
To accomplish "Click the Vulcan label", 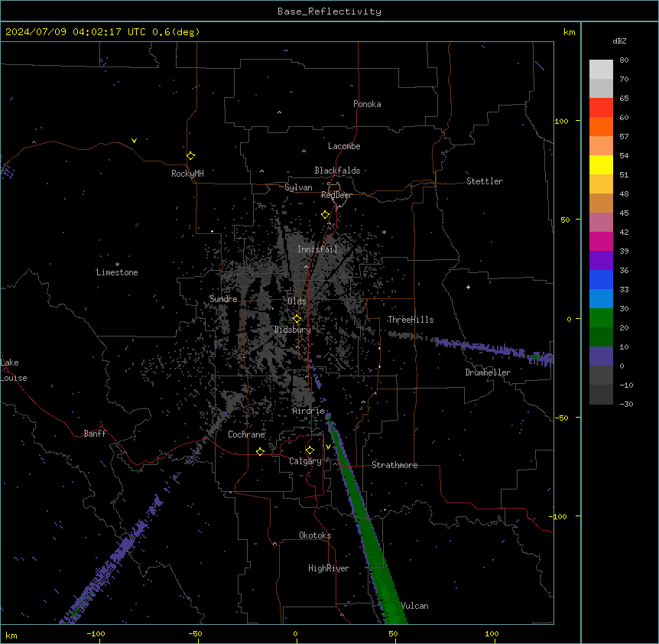I will [x=414, y=606].
